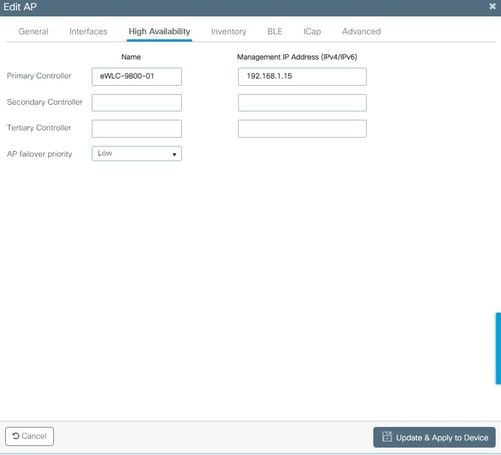
Task: Click the Tertiary Controller management IP field
Action: 302,129
